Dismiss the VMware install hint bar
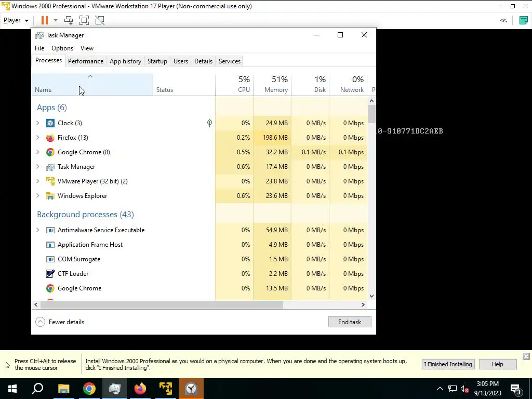Screen dimensions: 532x399 tap(526, 356)
